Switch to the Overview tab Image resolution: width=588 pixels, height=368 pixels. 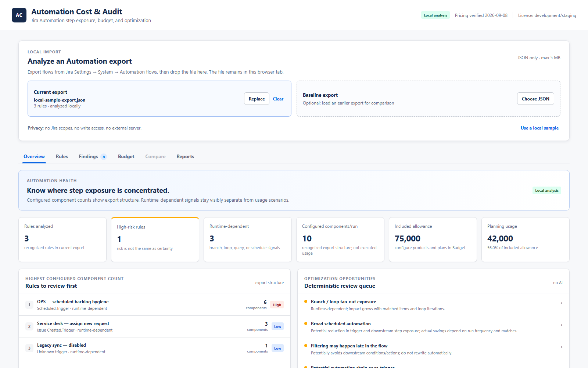(34, 156)
